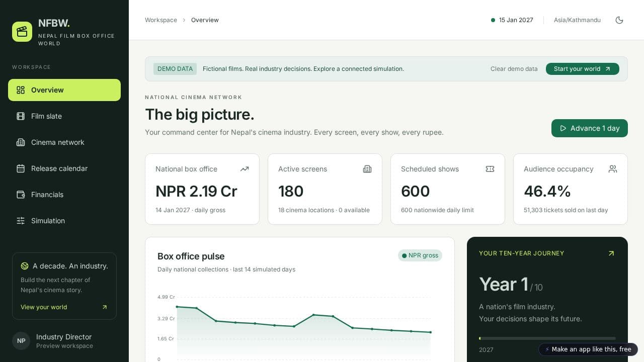Open the Simulation sidebar item
Screen dimensions: 644x362
[64, 221]
